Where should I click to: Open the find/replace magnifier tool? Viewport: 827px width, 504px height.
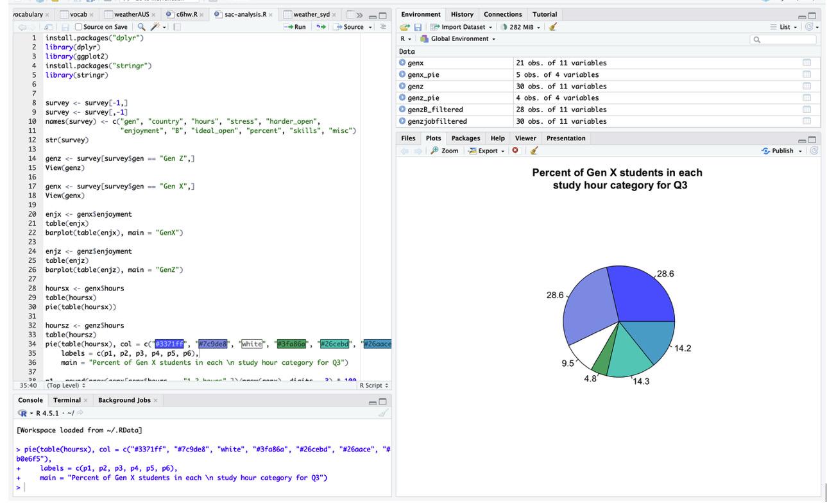141,27
